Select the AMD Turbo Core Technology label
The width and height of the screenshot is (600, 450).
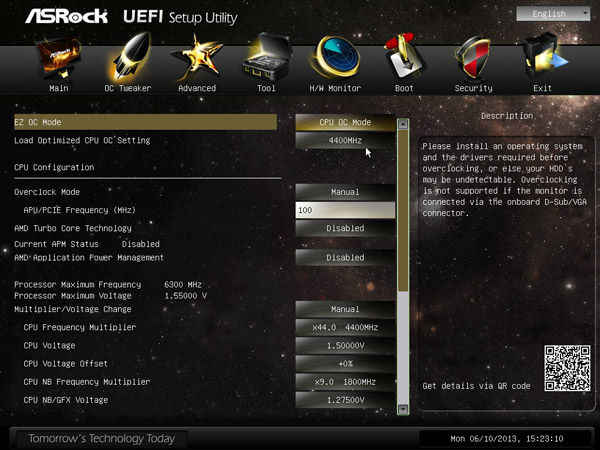pos(73,228)
